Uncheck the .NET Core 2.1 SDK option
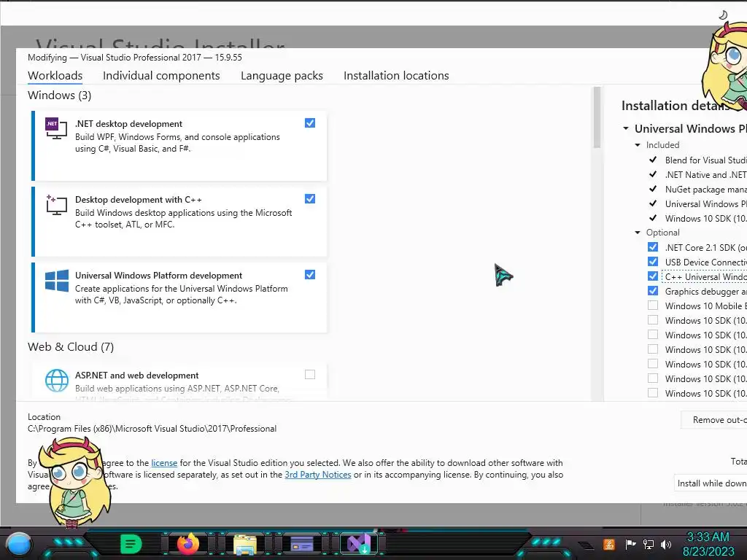The height and width of the screenshot is (560, 747). click(653, 246)
